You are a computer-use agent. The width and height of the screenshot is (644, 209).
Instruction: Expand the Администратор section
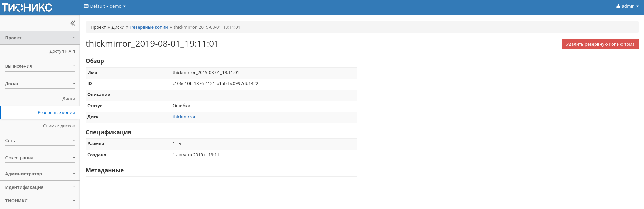tap(40, 174)
